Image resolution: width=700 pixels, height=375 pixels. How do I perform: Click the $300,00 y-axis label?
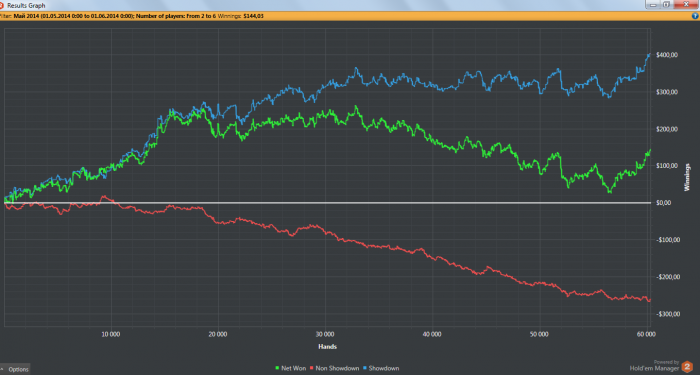(x=667, y=92)
